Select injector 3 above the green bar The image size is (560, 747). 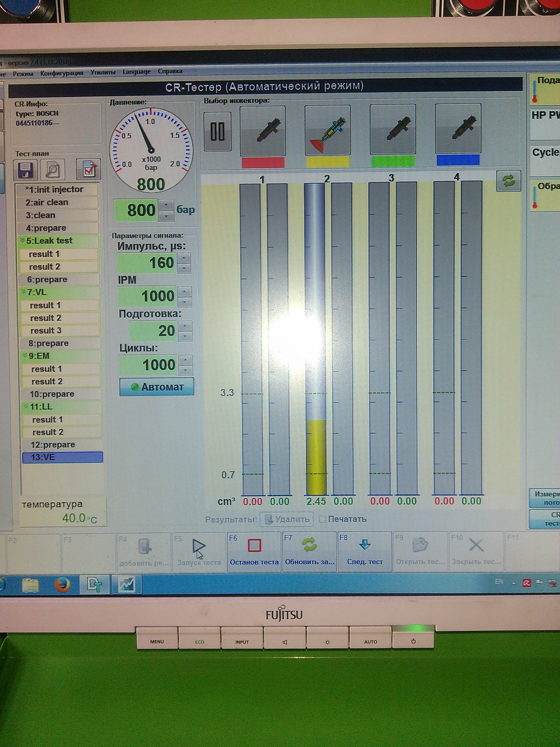392,130
